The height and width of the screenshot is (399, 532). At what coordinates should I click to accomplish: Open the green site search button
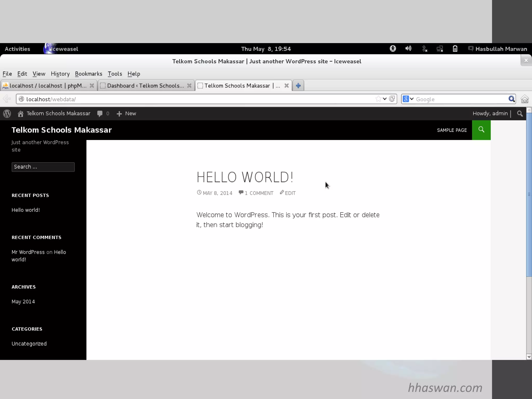point(481,130)
